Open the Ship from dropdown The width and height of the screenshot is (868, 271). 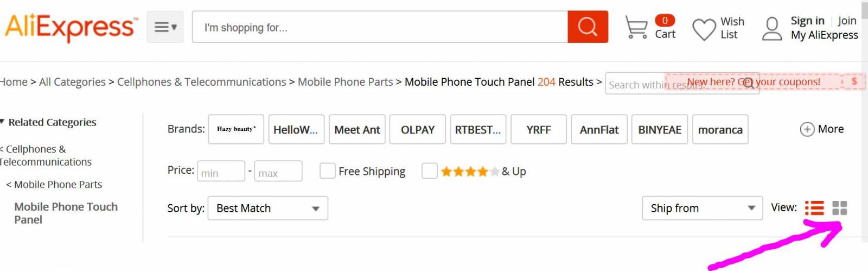[703, 208]
